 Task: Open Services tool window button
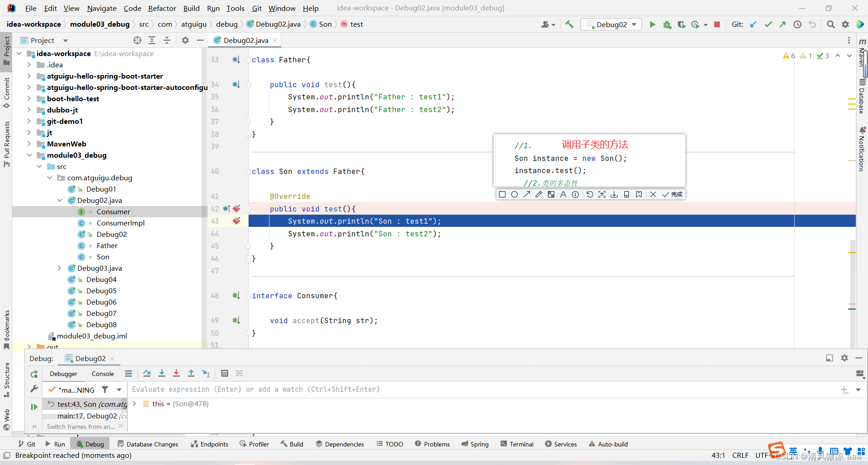(x=561, y=444)
